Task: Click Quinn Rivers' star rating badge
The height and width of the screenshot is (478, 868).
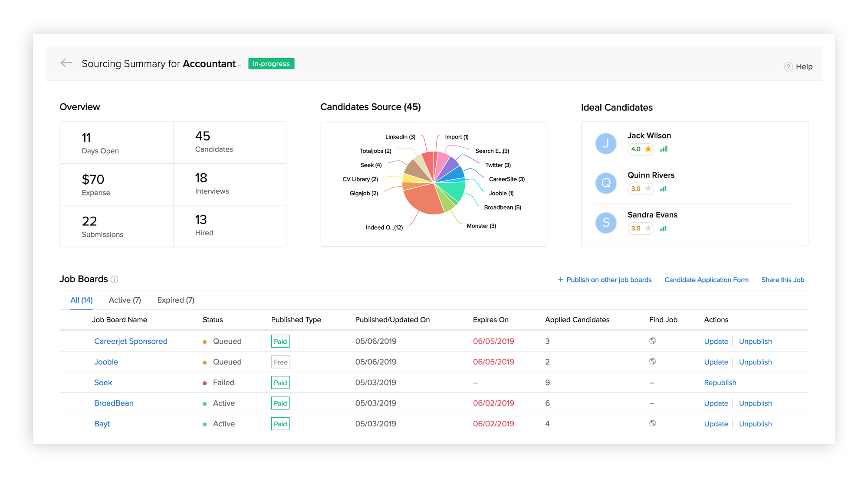Action: (x=641, y=189)
